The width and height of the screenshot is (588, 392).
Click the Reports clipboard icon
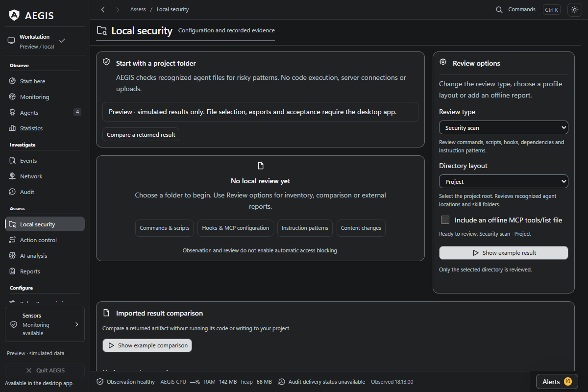(x=12, y=271)
